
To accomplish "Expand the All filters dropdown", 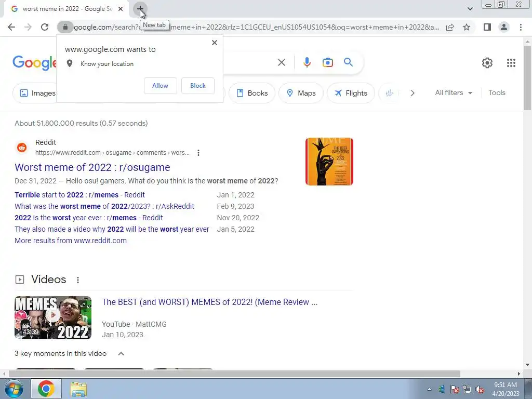I will coord(454,92).
